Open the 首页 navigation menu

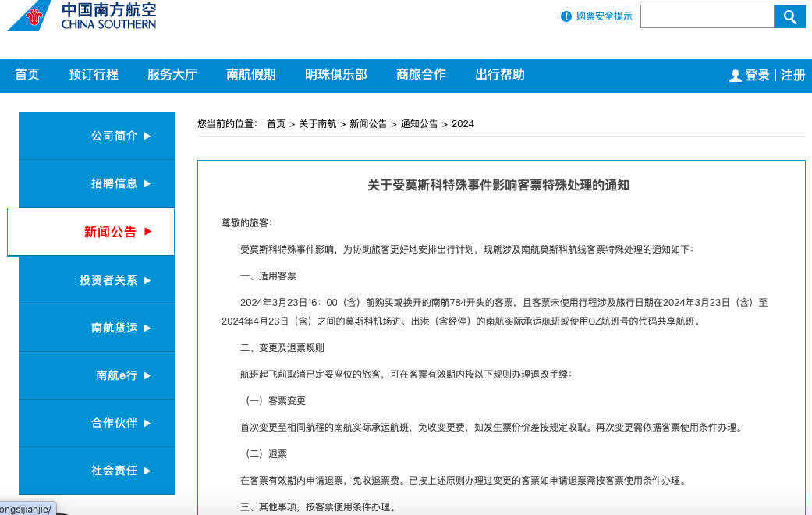point(27,75)
